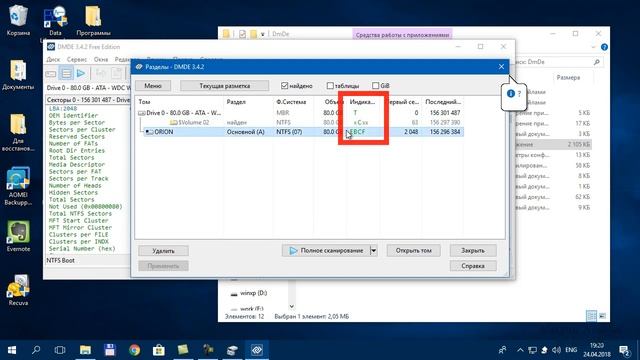
Task: Click the Открыть том button
Action: [413, 250]
